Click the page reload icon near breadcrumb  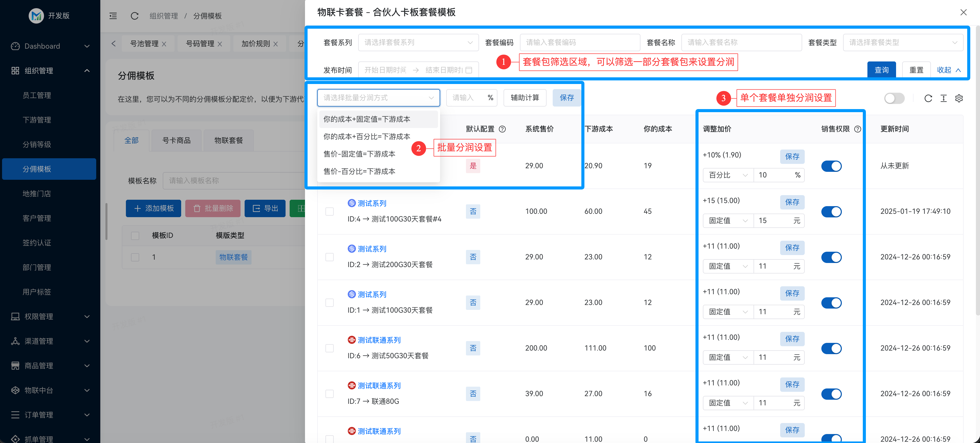tap(134, 16)
